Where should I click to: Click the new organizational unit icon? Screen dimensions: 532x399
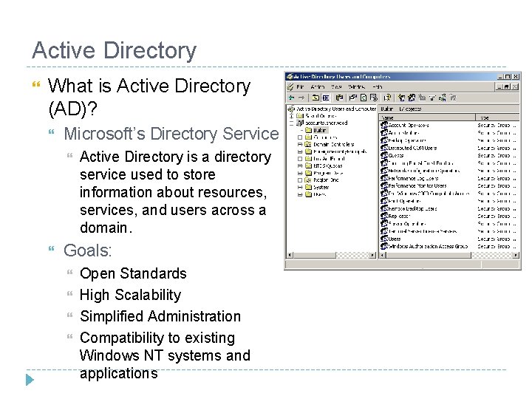click(422, 98)
